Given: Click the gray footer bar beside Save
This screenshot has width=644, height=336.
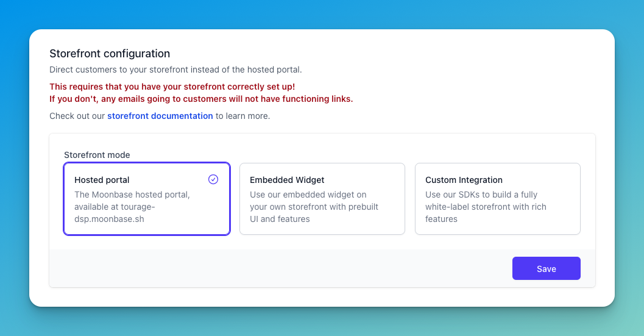Looking at the screenshot, I should pyautogui.click(x=280, y=268).
